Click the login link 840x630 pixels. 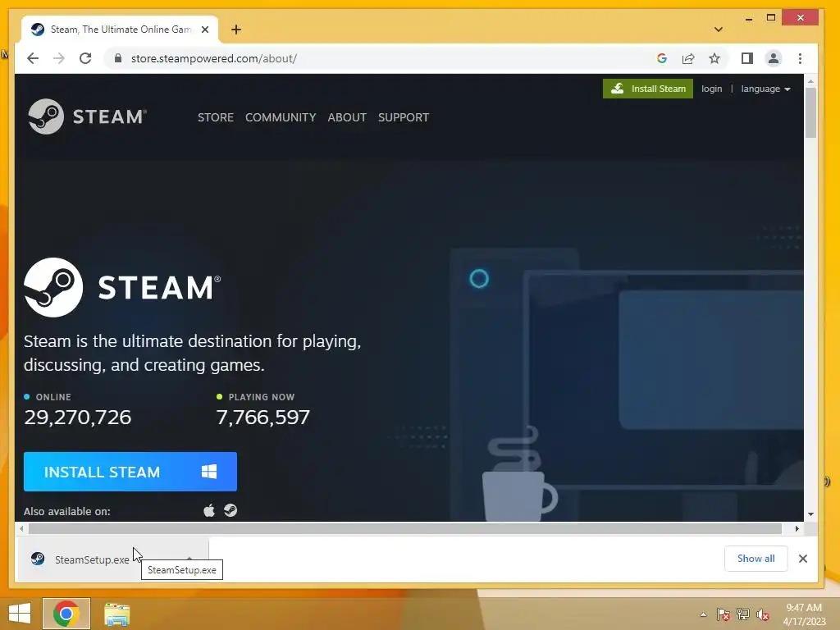(711, 89)
